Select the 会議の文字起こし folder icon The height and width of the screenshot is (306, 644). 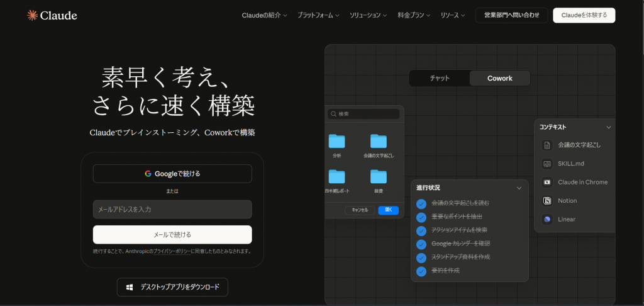378,141
